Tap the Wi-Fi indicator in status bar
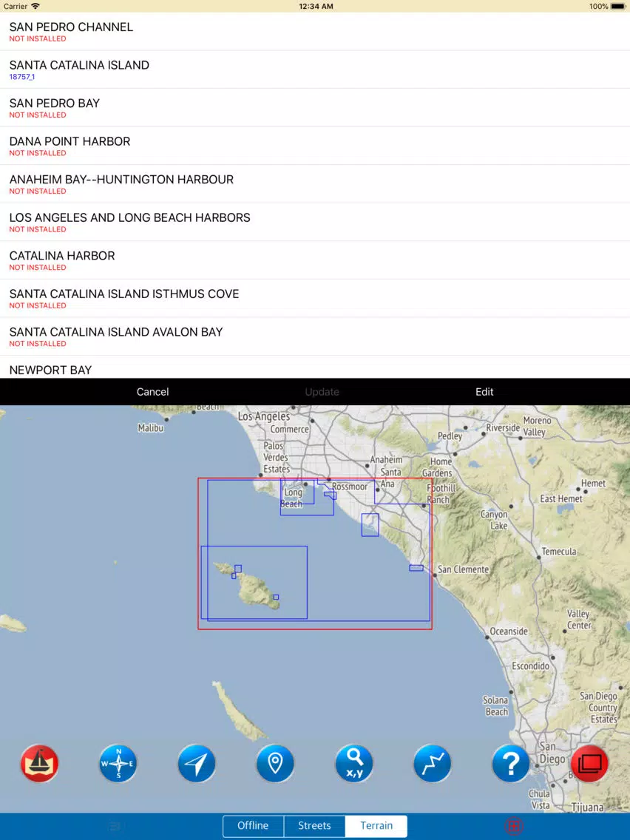 (36, 7)
